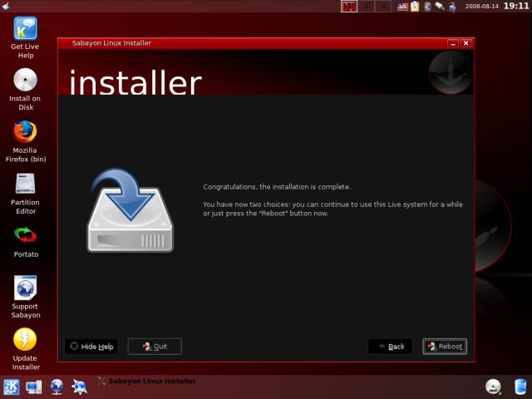Click the Kopete-style star panel icon
Viewport: 532px width, 399px height.
point(80,387)
